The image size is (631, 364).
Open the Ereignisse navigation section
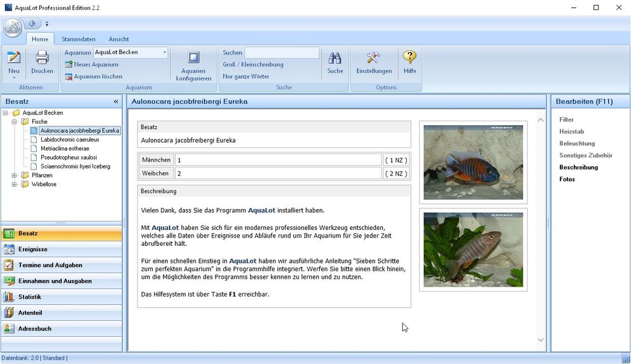tap(62, 249)
